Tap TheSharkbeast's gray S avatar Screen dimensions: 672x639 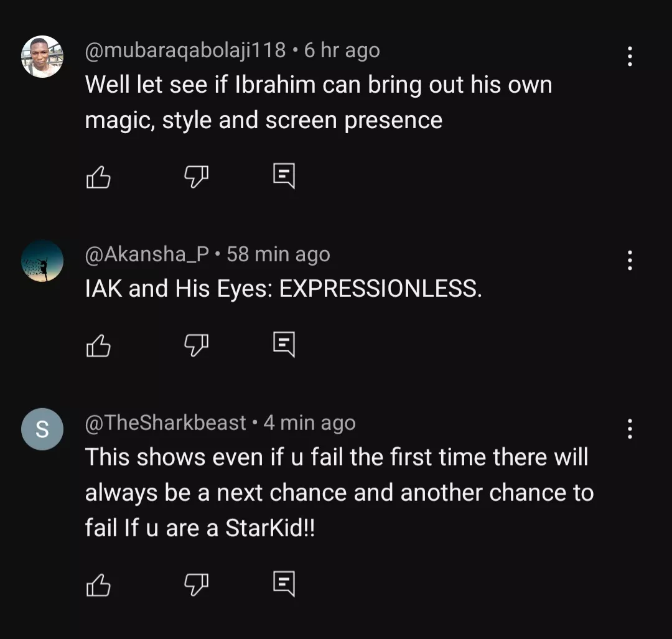point(42,429)
